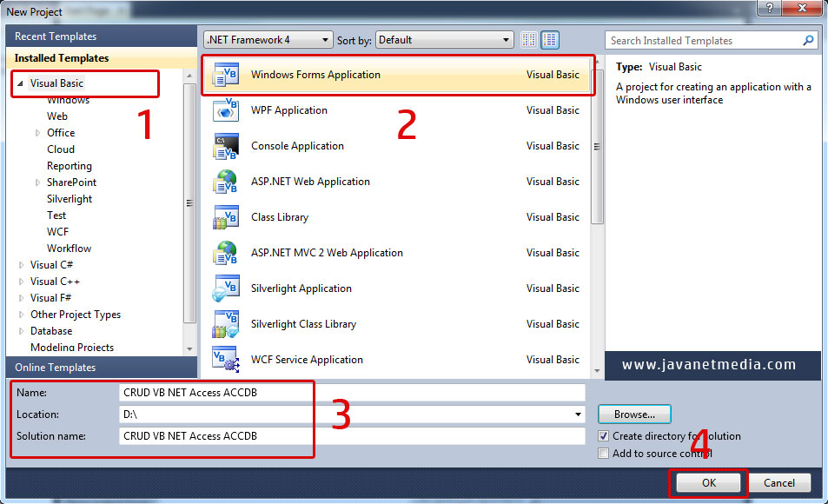Open the Installed Templates section
This screenshot has height=504, width=828.
[x=101, y=58]
